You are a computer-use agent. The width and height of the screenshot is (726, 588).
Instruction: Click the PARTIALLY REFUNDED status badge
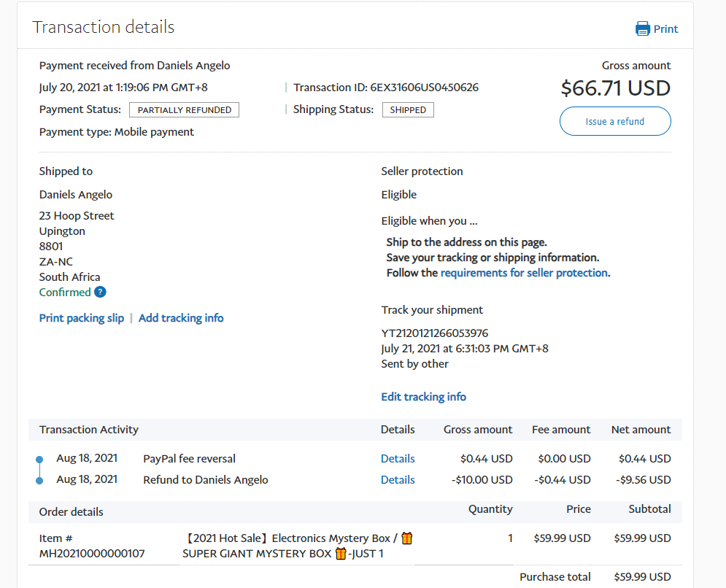[184, 110]
